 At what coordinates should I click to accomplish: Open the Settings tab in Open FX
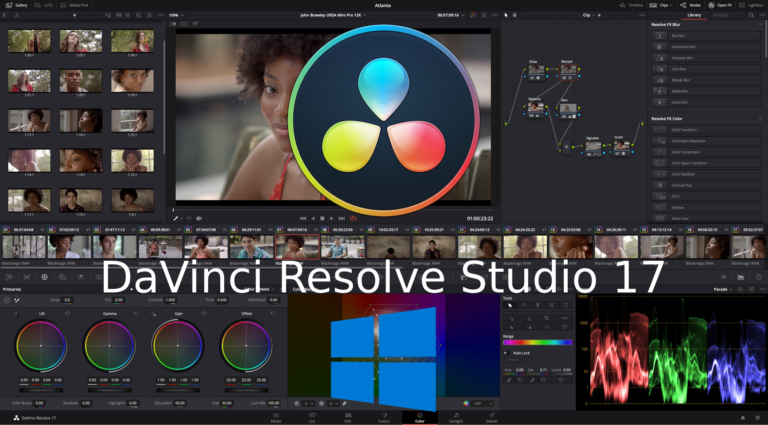tap(720, 15)
